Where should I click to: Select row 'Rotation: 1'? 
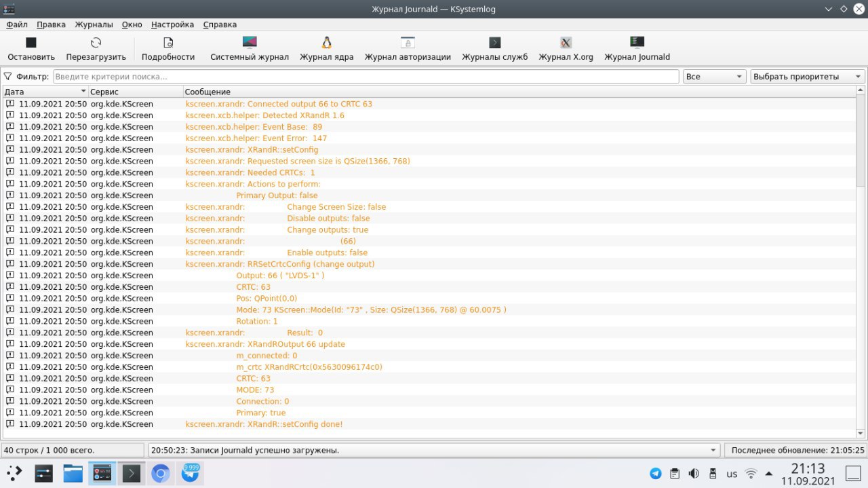429,321
